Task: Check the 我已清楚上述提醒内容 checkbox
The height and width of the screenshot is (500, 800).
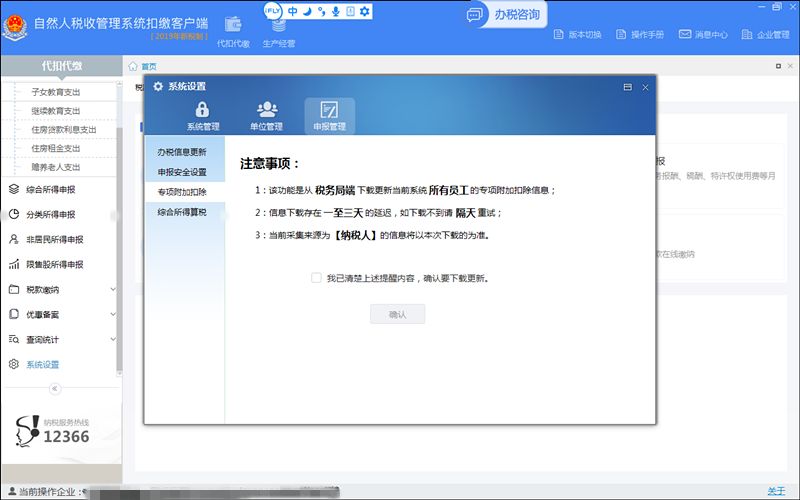Action: tap(316, 278)
